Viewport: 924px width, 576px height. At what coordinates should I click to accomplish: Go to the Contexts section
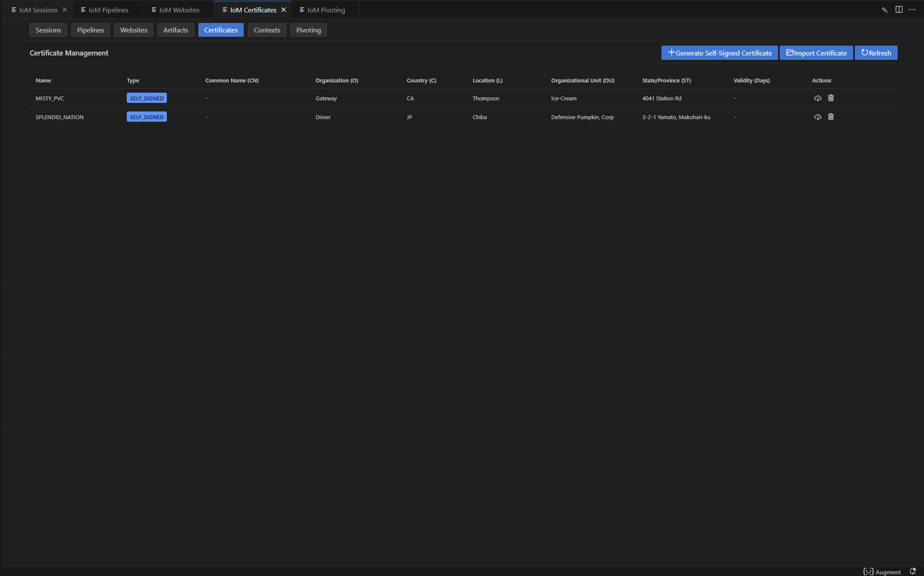coord(267,30)
